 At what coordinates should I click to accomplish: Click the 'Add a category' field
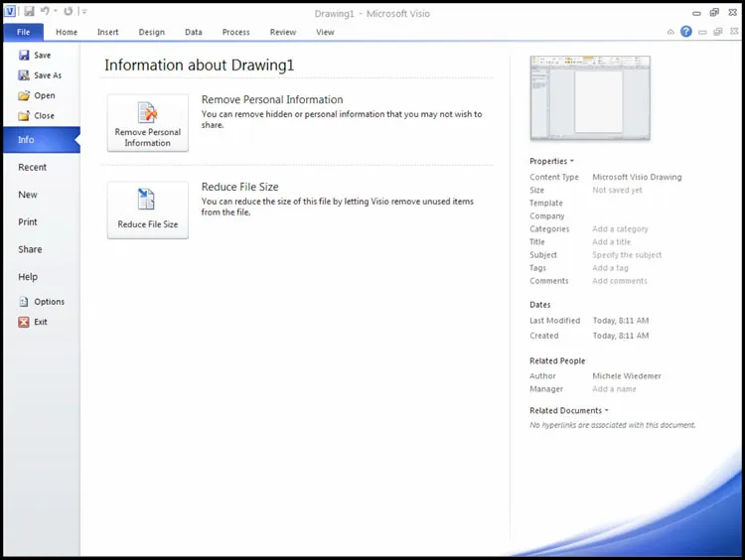[620, 229]
